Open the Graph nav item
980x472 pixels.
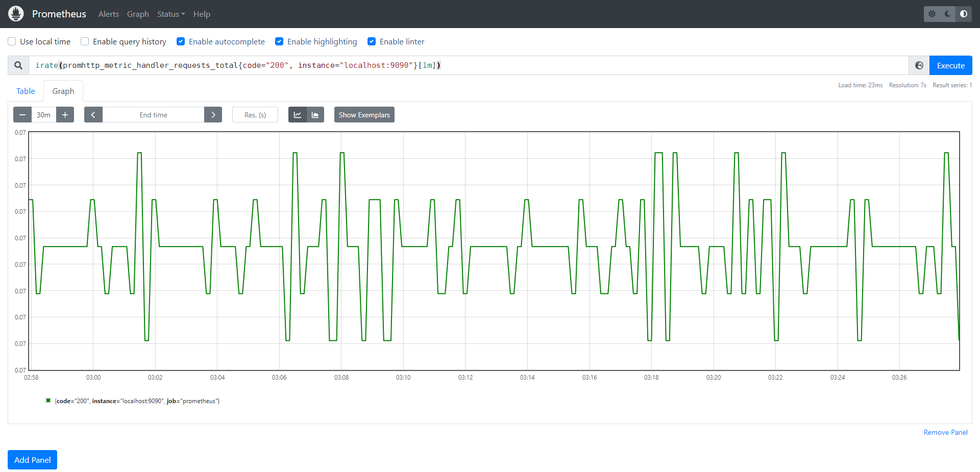click(138, 14)
